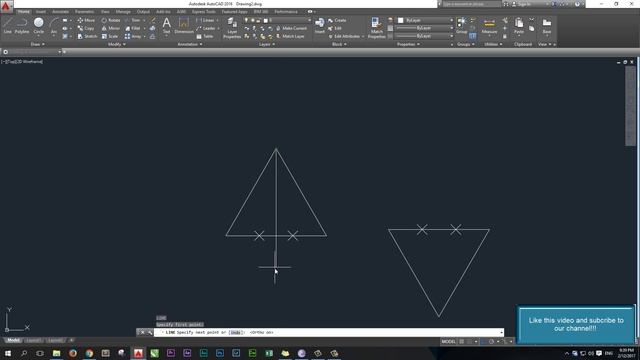The width and height of the screenshot is (640, 360).
Task: Insert a Table
Action: click(205, 36)
